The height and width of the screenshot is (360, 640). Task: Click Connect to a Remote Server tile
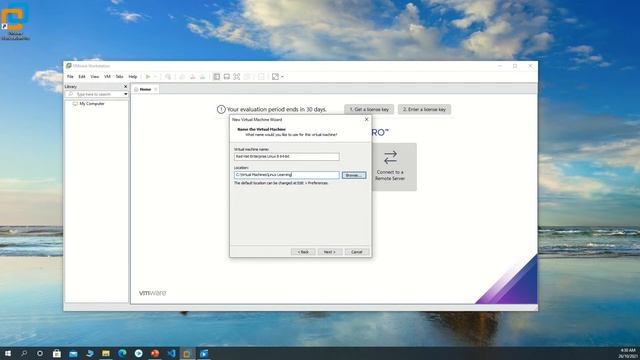click(394, 167)
